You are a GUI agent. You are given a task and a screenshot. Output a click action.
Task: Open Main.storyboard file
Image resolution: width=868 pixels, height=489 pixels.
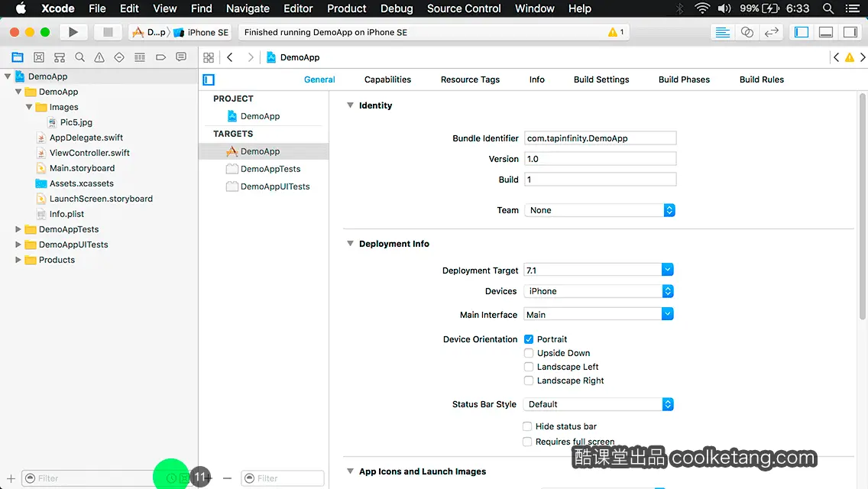(x=82, y=168)
